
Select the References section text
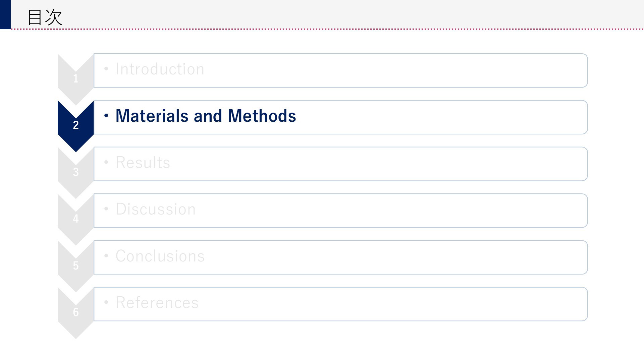coord(157,303)
